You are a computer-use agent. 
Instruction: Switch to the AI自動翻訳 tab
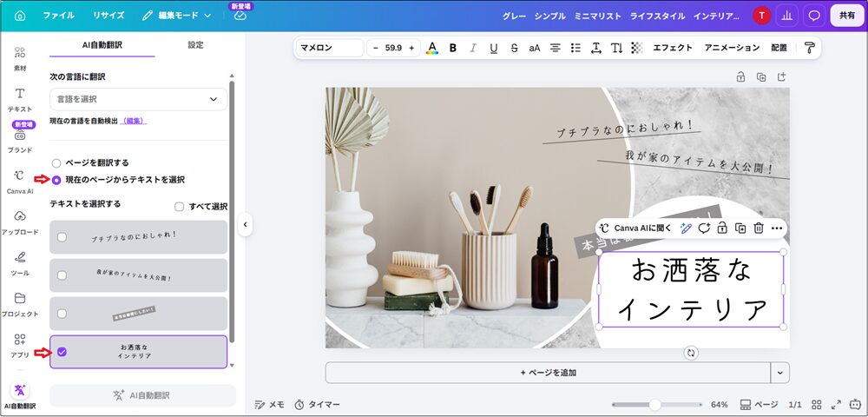[102, 45]
